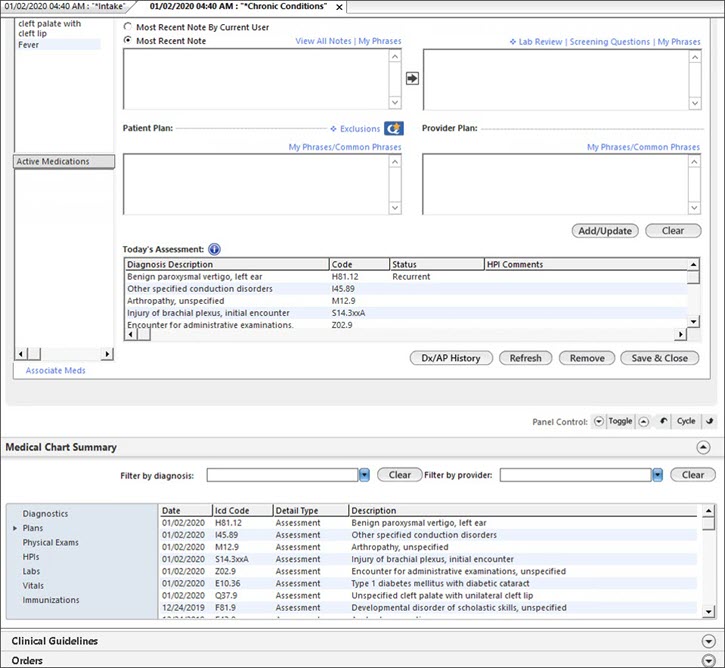Click Panel Control down arrow beside Toggle
Viewport: 725px width, 668px height.
tap(599, 421)
